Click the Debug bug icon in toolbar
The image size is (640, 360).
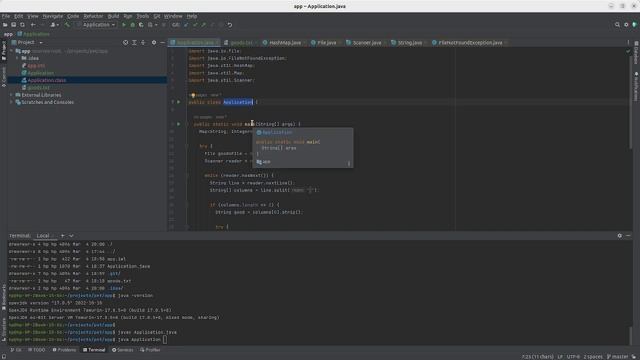tap(132, 25)
